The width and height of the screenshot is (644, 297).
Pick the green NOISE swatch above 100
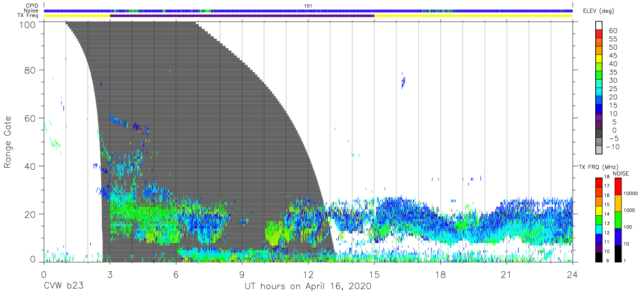coord(617,220)
